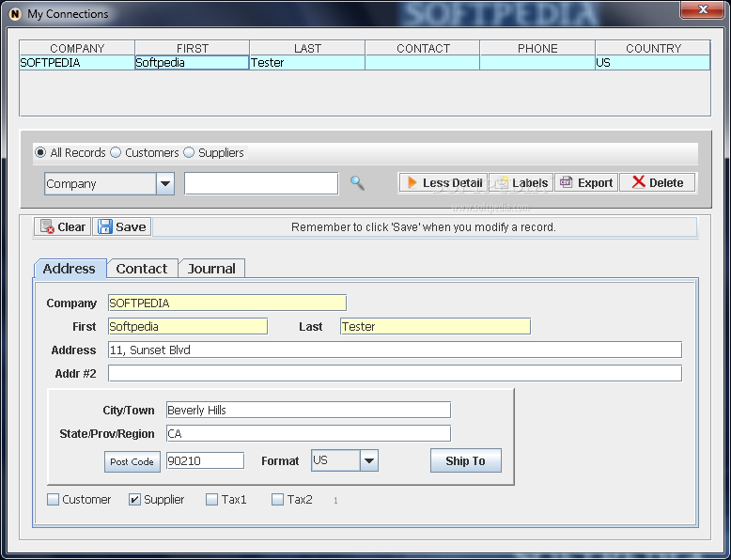731x560 pixels.
Task: Click the magnifying glass search icon
Action: pos(357,183)
